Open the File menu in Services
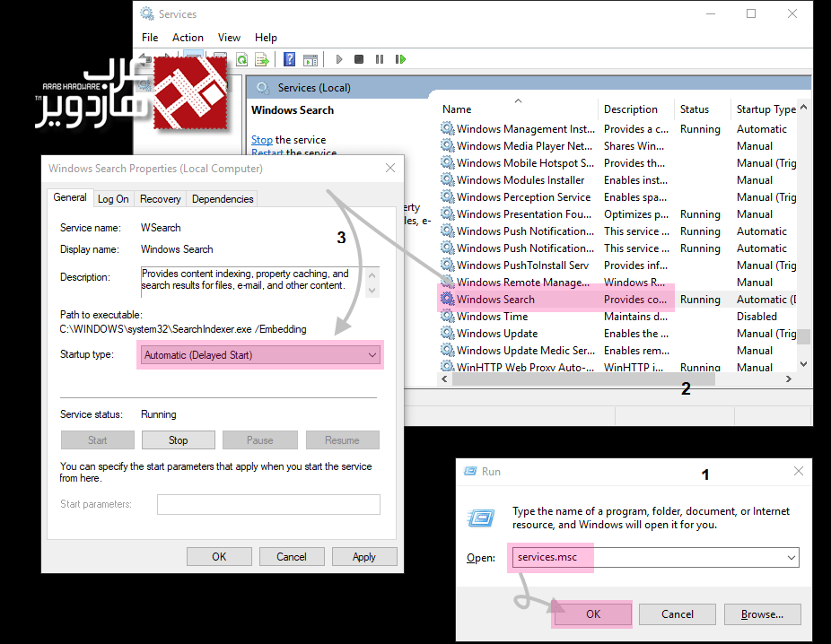This screenshot has height=644, width=831. click(x=150, y=38)
